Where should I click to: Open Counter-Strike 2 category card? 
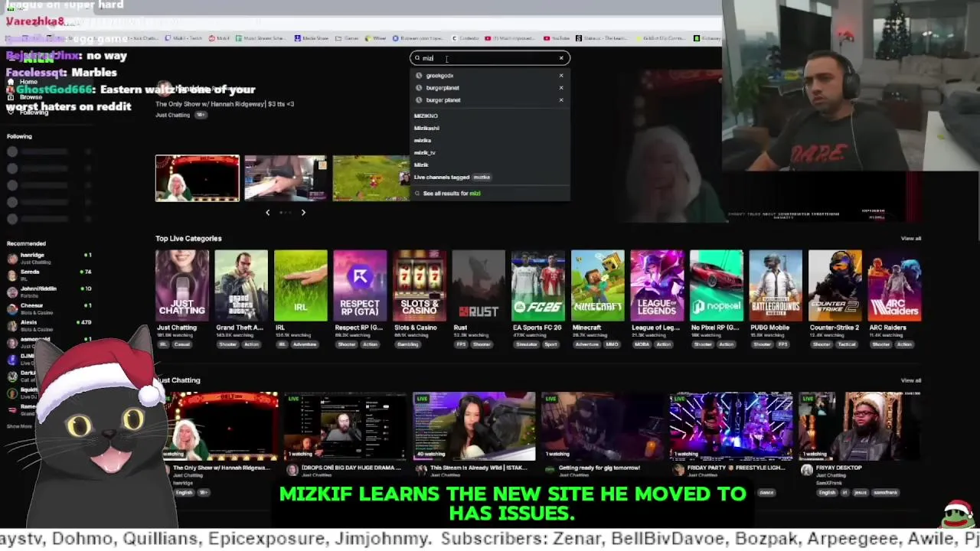(x=835, y=285)
